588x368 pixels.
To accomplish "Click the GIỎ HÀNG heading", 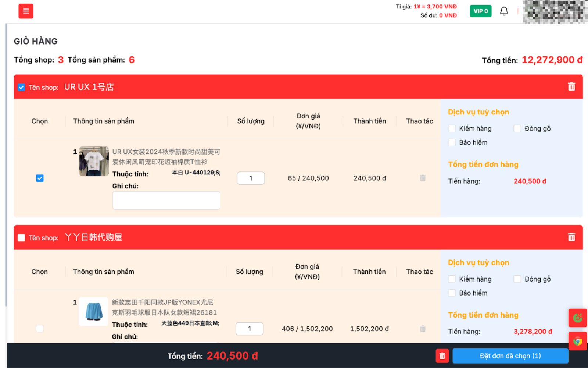I will click(x=36, y=41).
